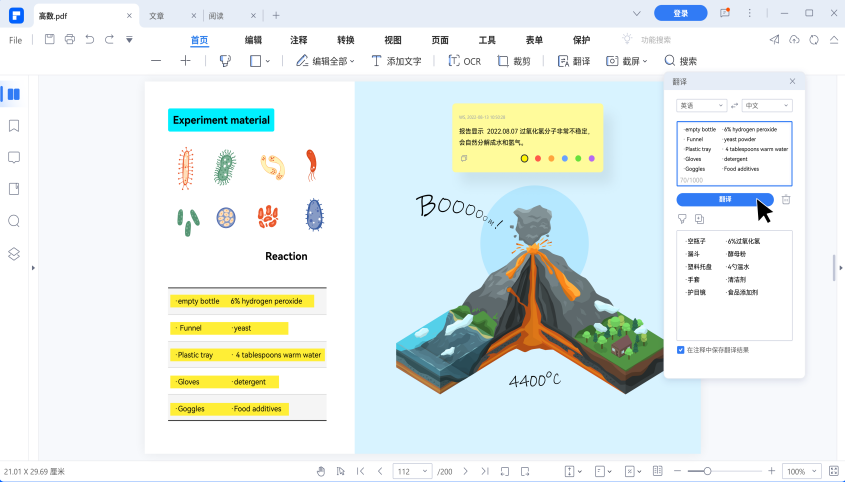Screen dimensions: 845x482
Task: Click the cloud upload icon
Action: click(x=794, y=39)
